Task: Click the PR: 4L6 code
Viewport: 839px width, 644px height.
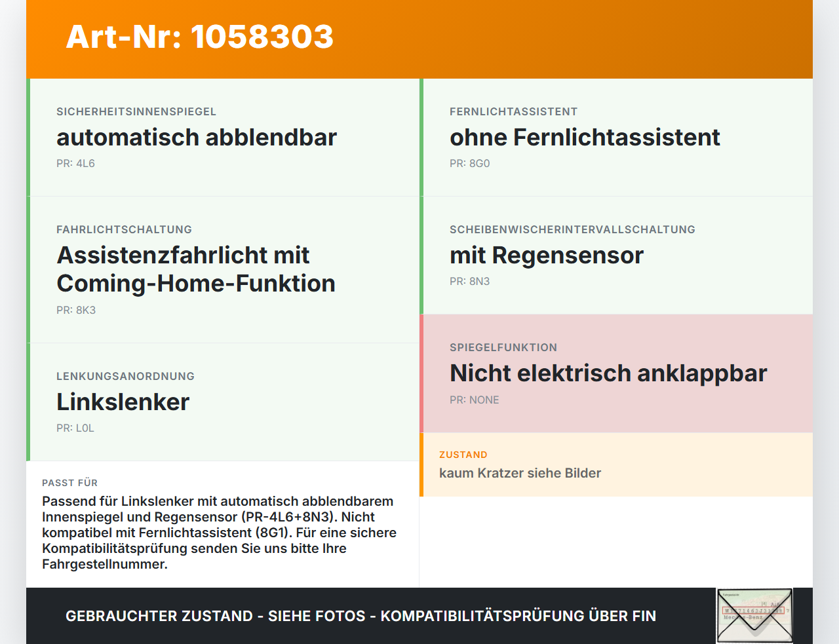Action: click(75, 163)
